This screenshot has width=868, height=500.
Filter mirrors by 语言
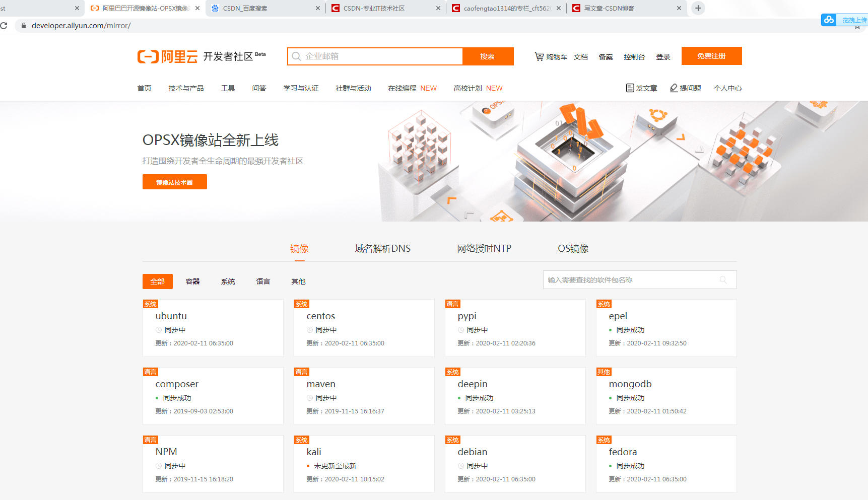[x=263, y=281]
